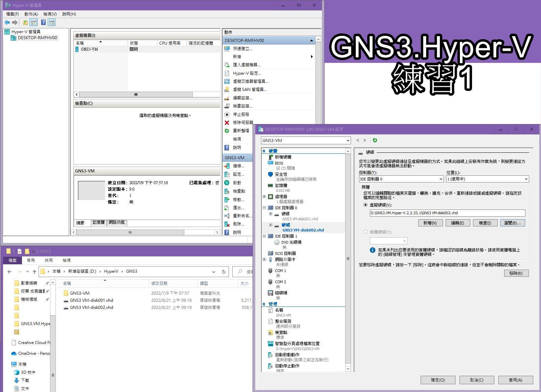The image size is (541, 392).
Task: Click 啟動 under GNS3-VM actions
Action: (237, 183)
